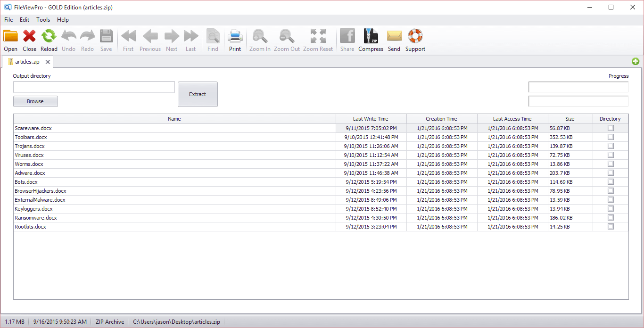Click the Undo arrow icon
Screen dimensions: 644x328
coord(69,36)
